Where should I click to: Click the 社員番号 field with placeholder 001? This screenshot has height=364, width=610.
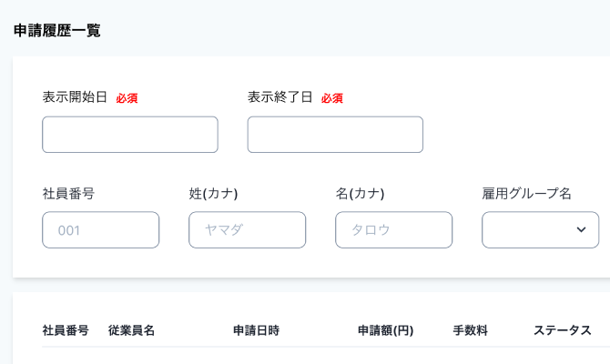click(x=100, y=230)
